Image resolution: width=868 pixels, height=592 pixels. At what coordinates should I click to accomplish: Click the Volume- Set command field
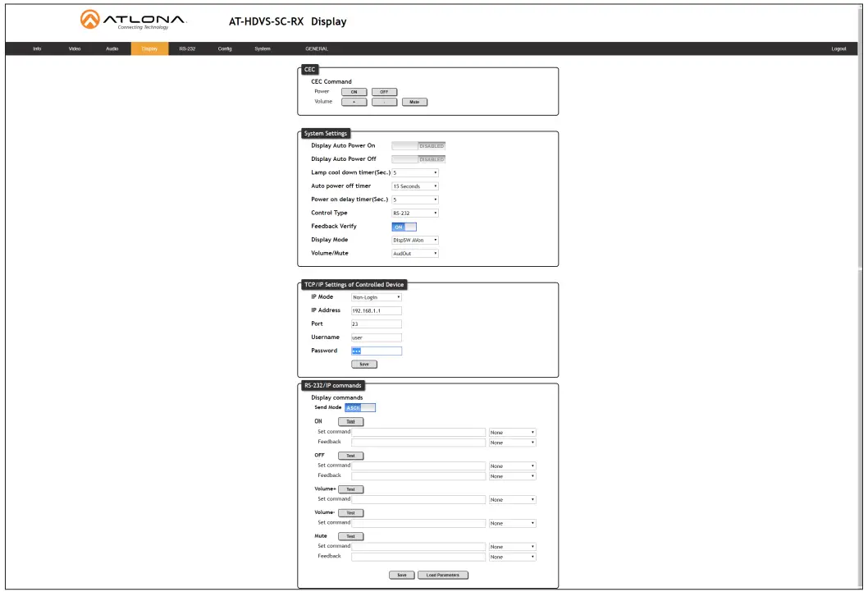click(418, 523)
